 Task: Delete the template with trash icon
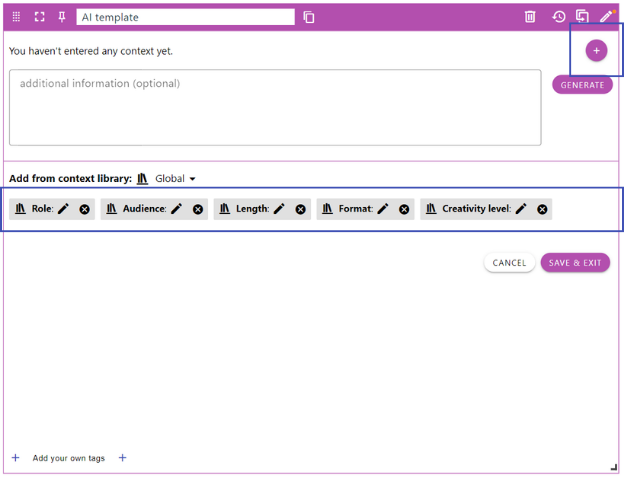click(530, 17)
